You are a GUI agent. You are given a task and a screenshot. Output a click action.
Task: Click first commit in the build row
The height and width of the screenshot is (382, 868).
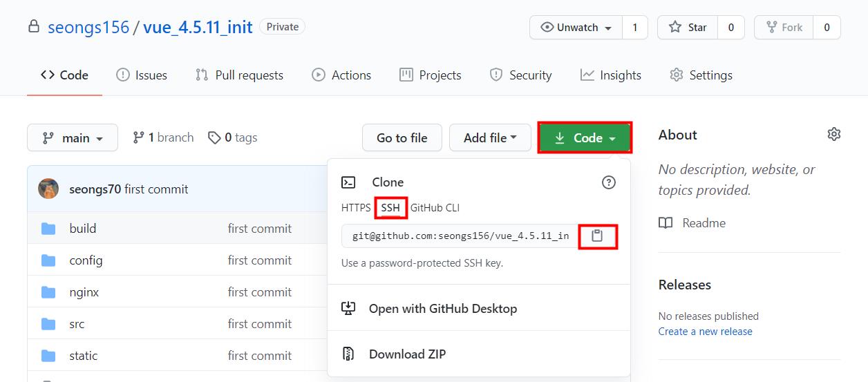click(260, 229)
